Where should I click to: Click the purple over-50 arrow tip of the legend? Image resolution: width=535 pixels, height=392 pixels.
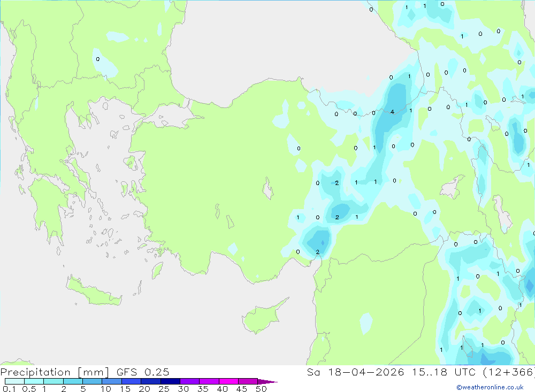[267, 381]
